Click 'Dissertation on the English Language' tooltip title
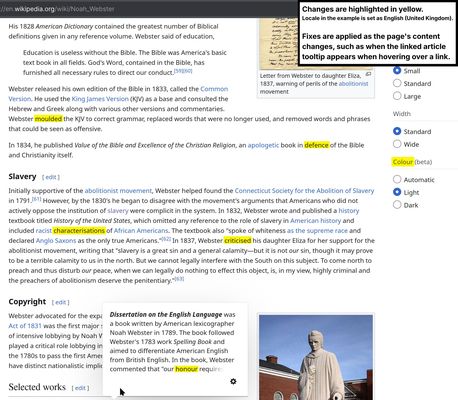The height and width of the screenshot is (400, 458). coord(166,314)
